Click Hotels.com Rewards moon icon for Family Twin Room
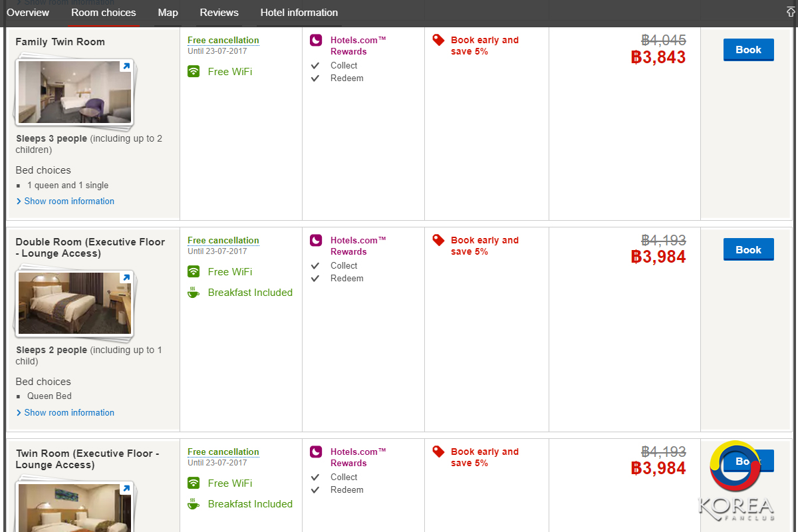The height and width of the screenshot is (532, 798). (x=316, y=41)
